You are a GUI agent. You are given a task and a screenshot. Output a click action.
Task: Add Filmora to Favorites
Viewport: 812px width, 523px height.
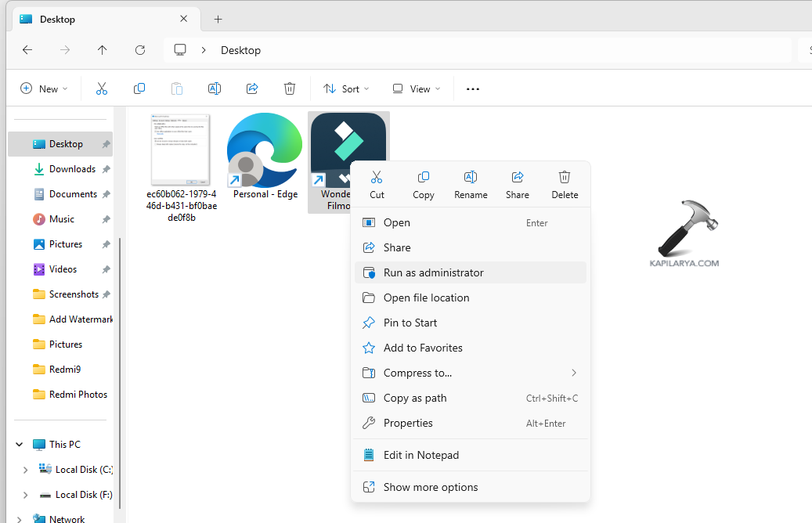pos(424,348)
